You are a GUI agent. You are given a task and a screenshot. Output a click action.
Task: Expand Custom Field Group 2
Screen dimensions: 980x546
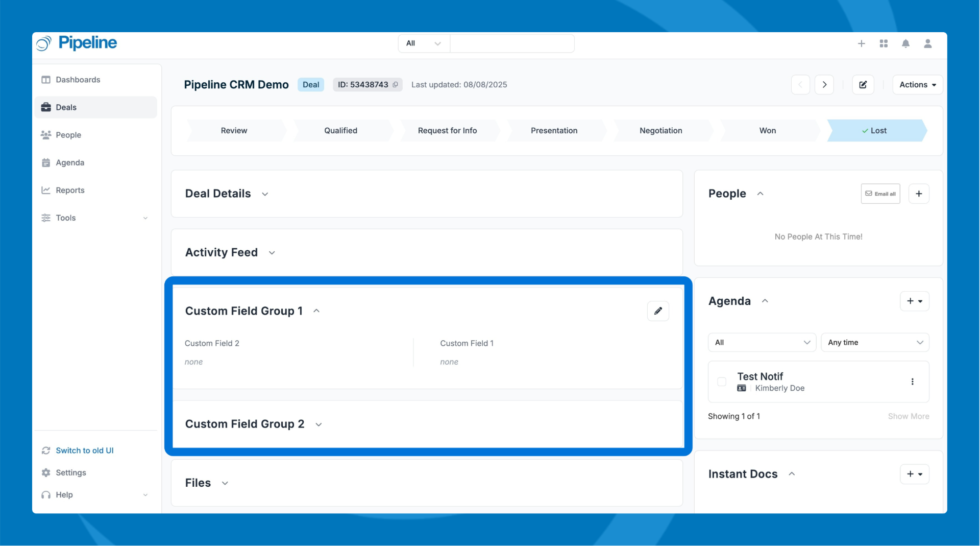[x=318, y=424]
